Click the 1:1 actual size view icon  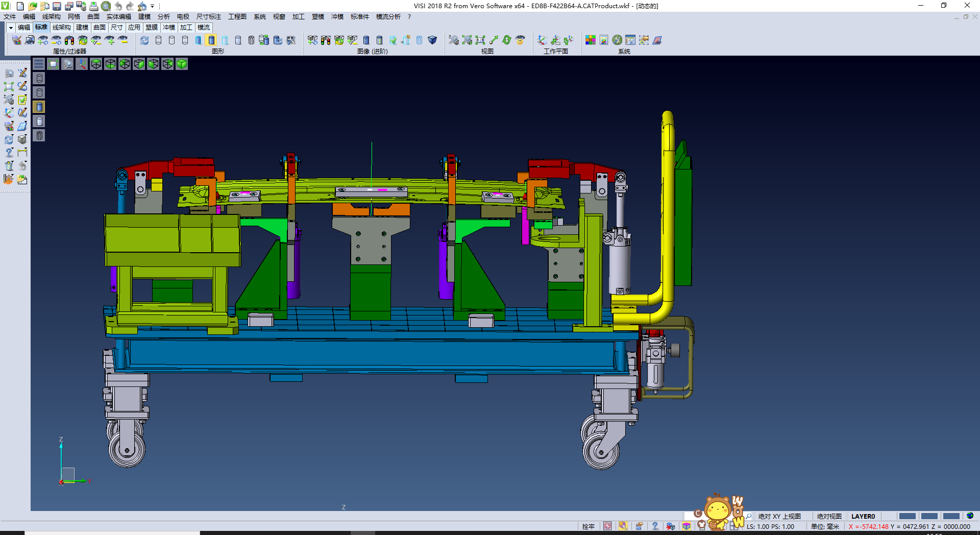[x=480, y=40]
